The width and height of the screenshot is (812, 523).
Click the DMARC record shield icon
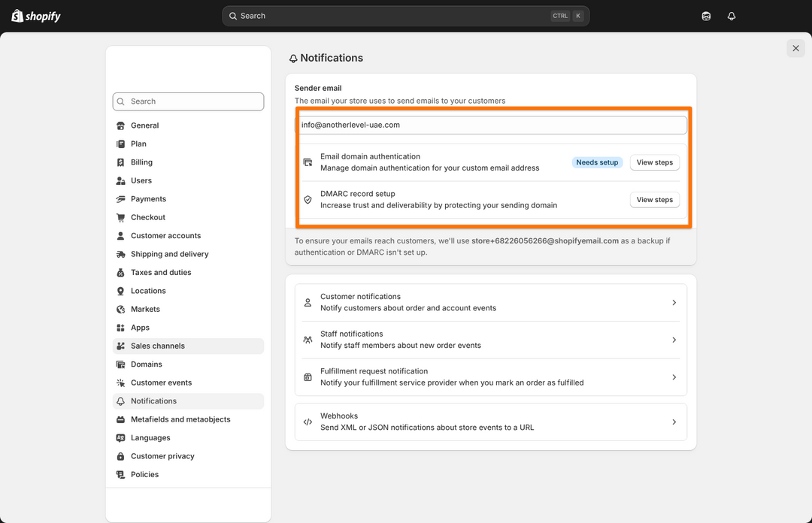tap(308, 200)
